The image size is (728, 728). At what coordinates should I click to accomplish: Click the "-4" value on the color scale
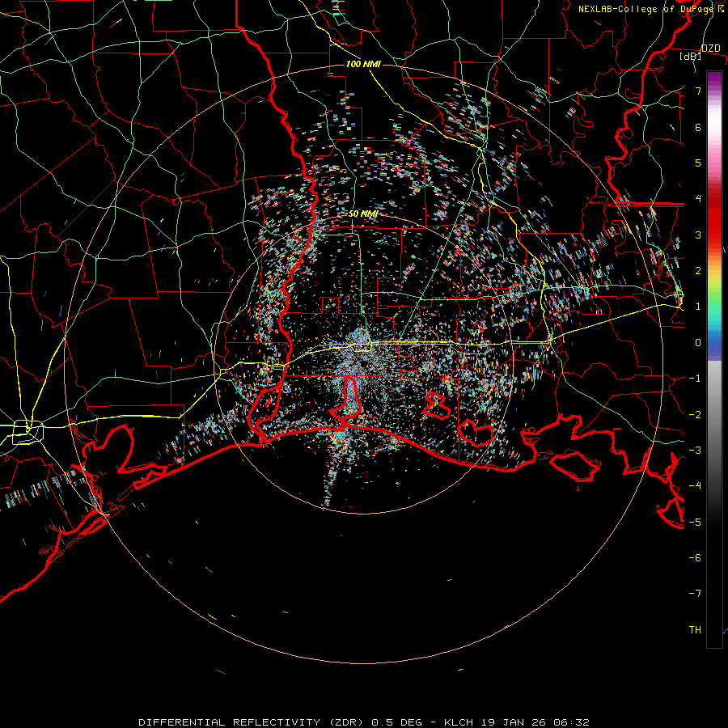tap(695, 486)
